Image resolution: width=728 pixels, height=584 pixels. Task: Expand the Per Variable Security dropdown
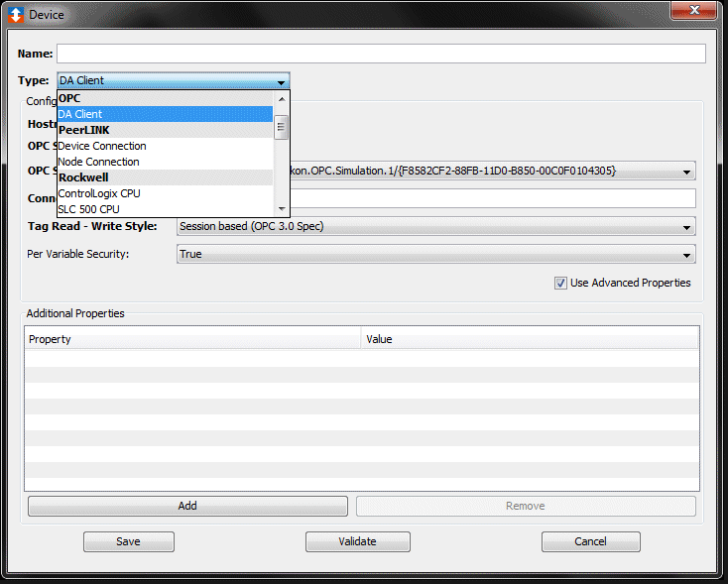tap(687, 255)
